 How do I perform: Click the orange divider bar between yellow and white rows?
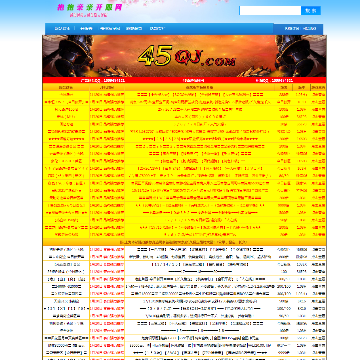coord(184,242)
